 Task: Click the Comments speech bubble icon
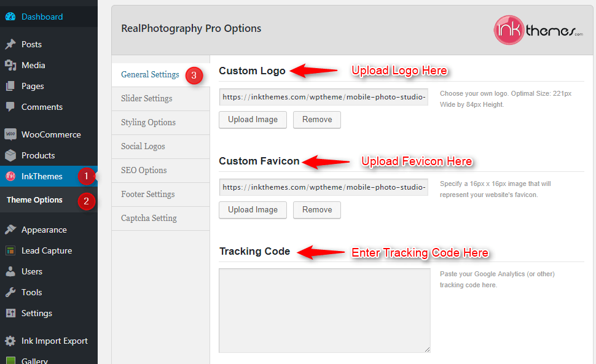pos(10,107)
